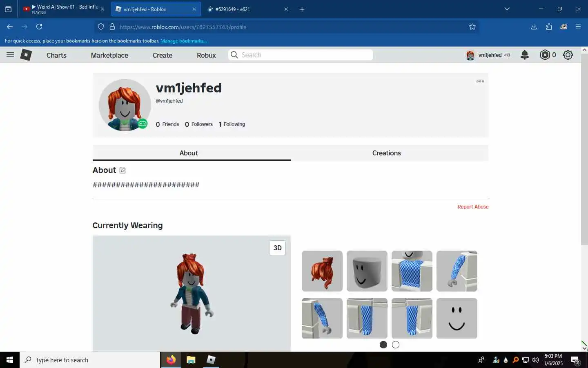Open the 1 Following list
The width and height of the screenshot is (588, 368).
coord(232,124)
